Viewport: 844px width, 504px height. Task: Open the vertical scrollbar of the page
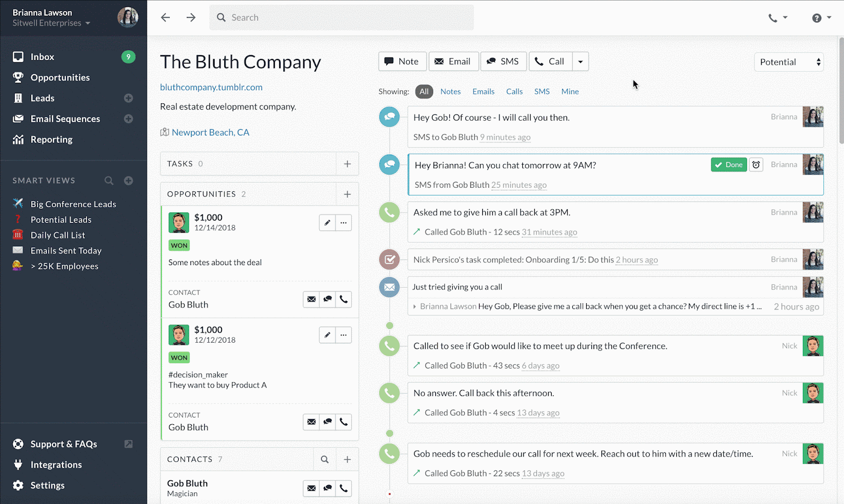point(841,90)
